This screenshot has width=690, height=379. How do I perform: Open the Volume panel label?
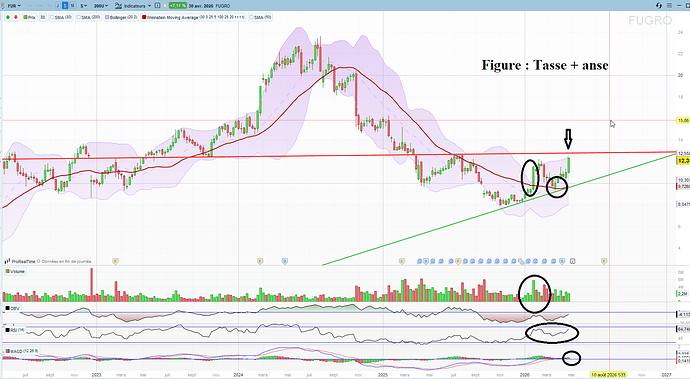15,271
